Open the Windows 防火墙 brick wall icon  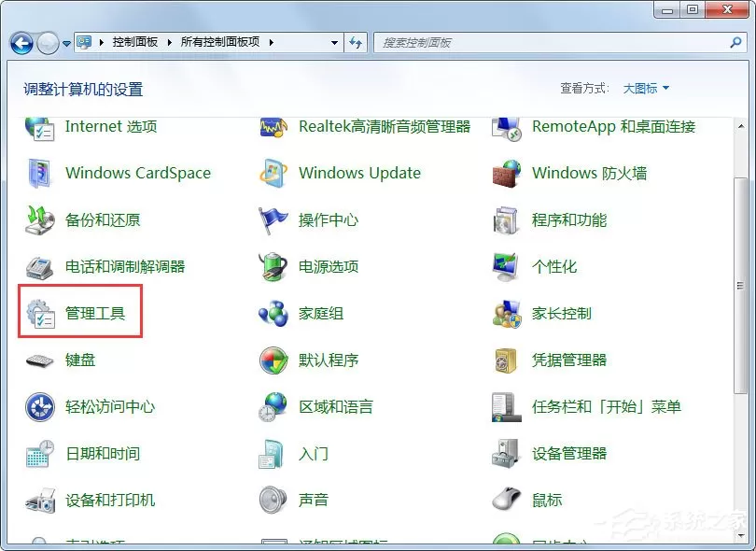(x=506, y=173)
